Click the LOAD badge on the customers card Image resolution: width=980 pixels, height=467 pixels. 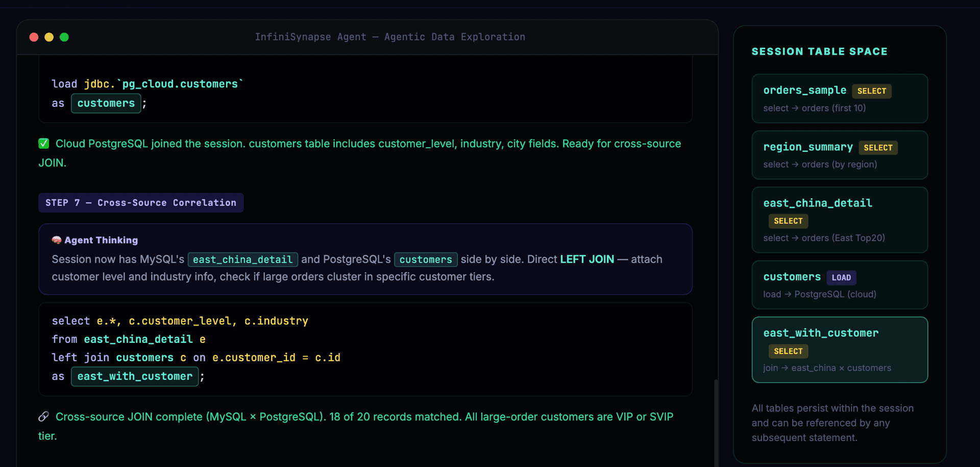[841, 277]
